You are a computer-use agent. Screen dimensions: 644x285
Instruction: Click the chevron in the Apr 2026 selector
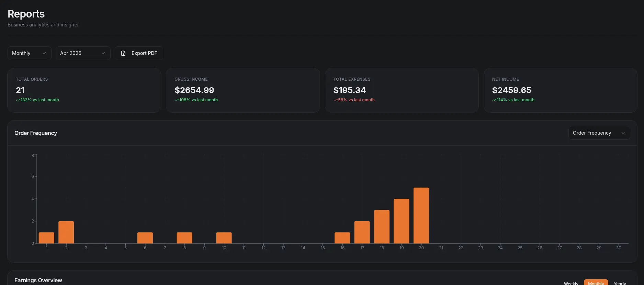(x=103, y=53)
